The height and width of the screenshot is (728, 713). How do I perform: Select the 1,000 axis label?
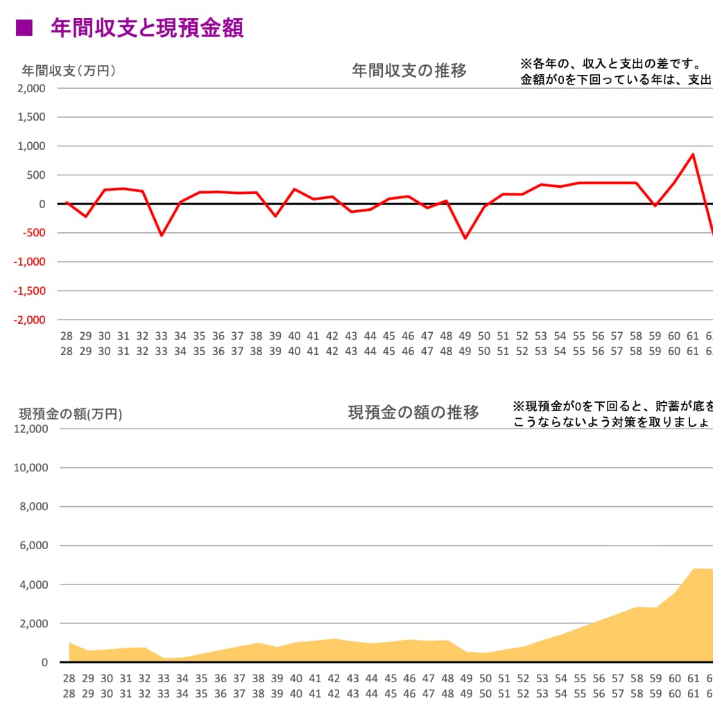coord(32,146)
